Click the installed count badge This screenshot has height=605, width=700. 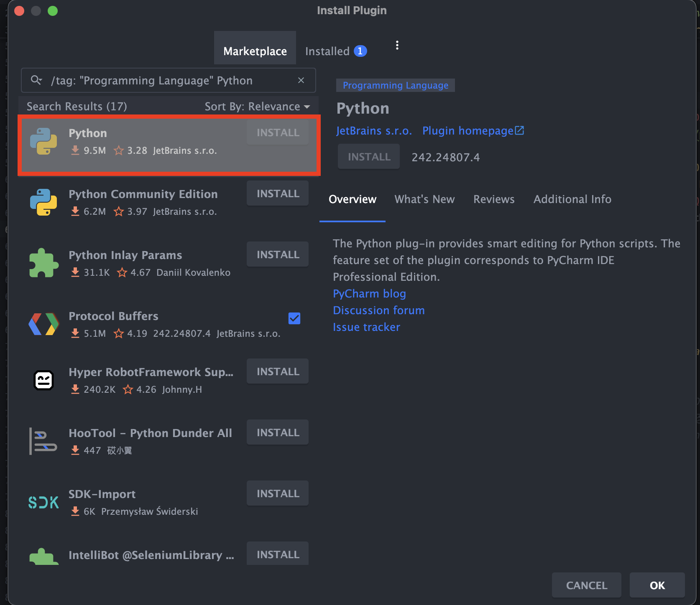point(360,51)
